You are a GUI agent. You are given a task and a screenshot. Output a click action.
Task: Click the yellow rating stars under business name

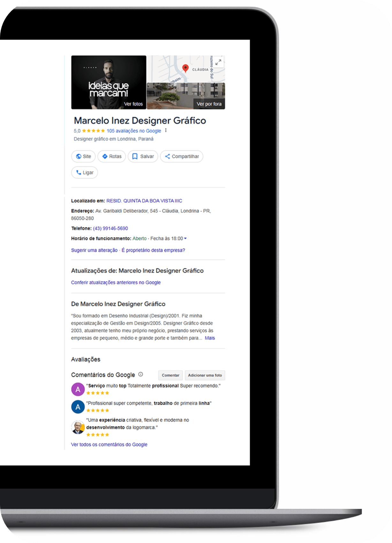[93, 131]
